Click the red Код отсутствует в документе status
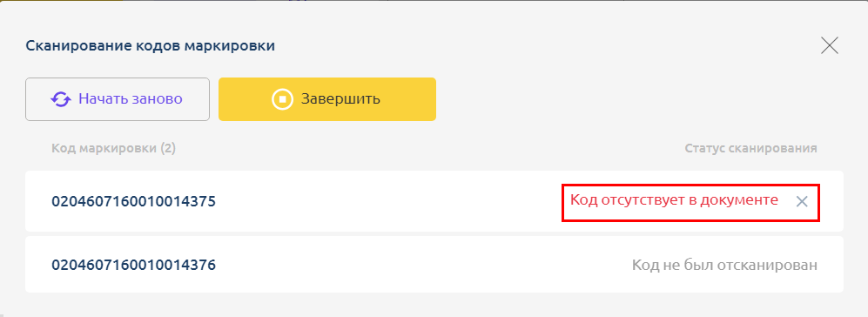Image resolution: width=868 pixels, height=317 pixels. coord(674,200)
